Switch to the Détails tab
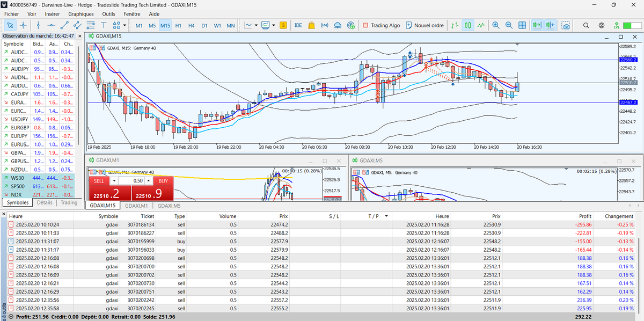This screenshot has width=644, height=321. tap(45, 202)
